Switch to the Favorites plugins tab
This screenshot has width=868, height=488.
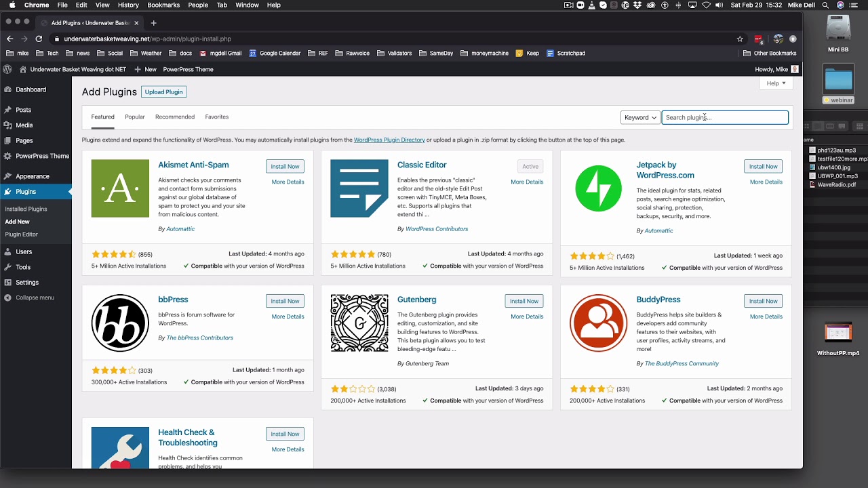coord(217,117)
